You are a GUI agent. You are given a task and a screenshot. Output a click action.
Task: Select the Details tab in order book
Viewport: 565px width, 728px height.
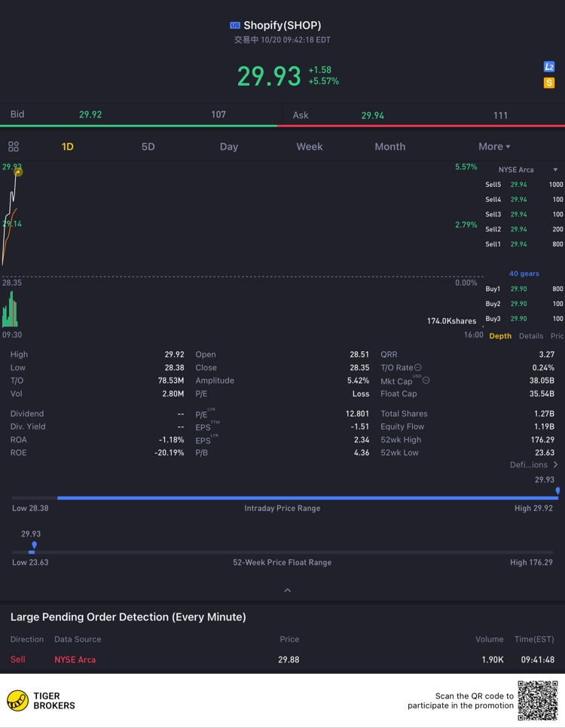pos(531,335)
